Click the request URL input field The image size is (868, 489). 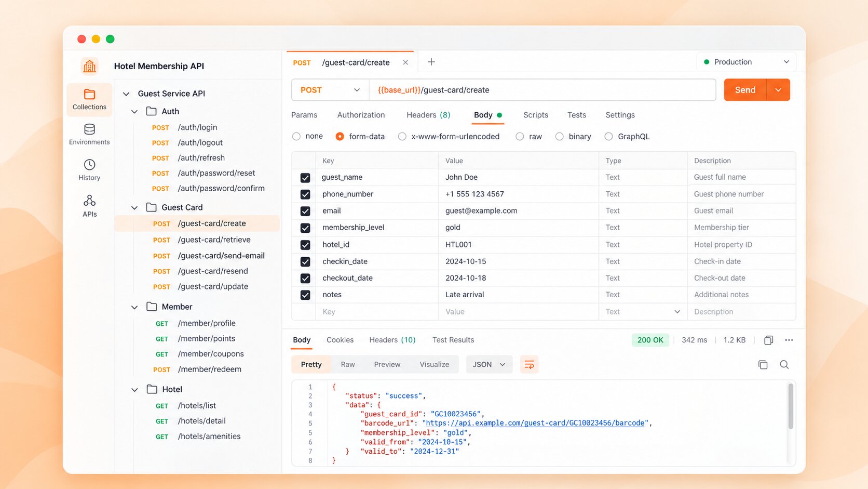coord(542,90)
